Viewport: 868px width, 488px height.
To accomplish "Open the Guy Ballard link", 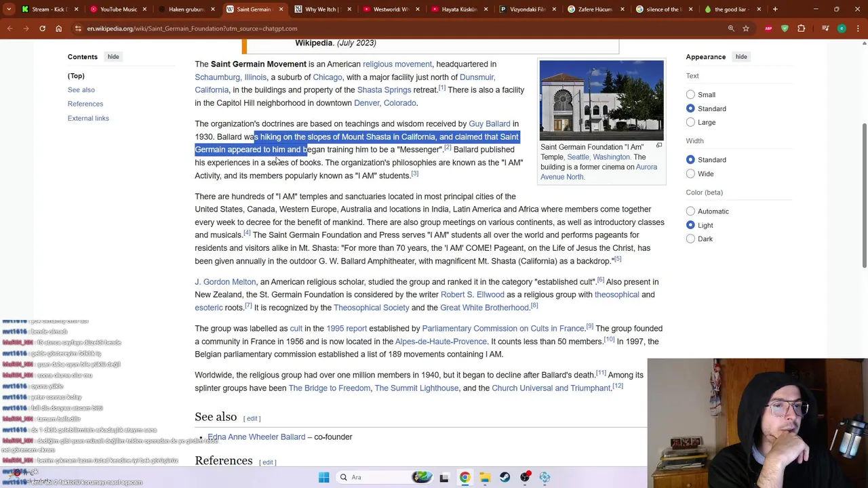I will click(489, 124).
